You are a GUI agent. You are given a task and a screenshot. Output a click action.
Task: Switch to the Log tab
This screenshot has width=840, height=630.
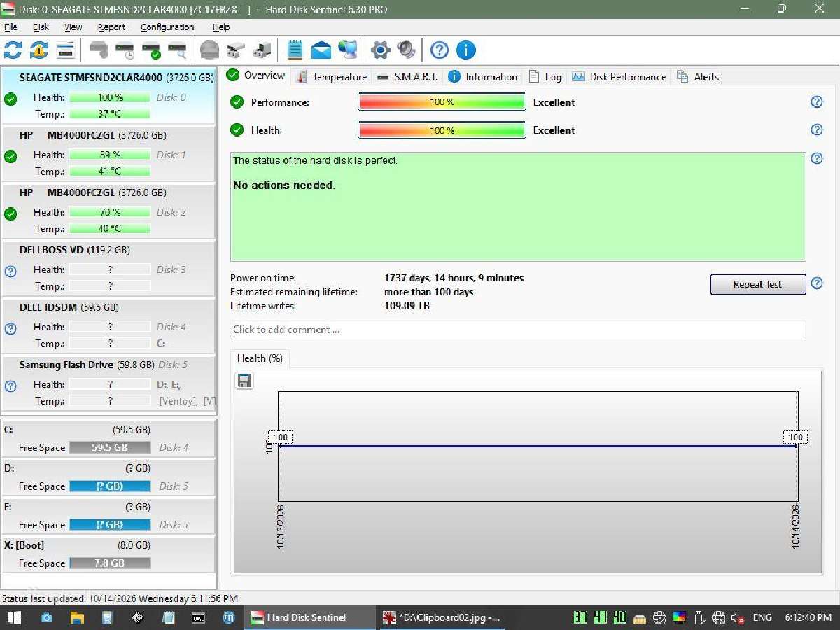point(545,77)
